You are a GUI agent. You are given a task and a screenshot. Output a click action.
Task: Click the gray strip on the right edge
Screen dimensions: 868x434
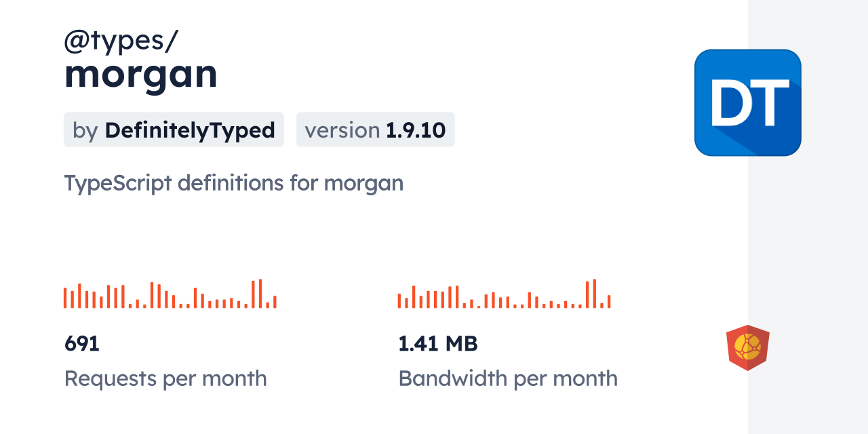pos(808,217)
